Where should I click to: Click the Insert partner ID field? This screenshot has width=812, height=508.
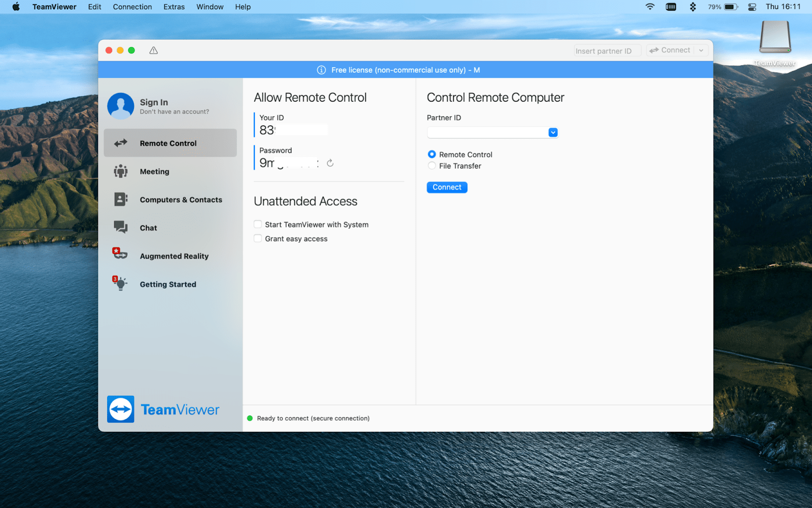click(607, 50)
